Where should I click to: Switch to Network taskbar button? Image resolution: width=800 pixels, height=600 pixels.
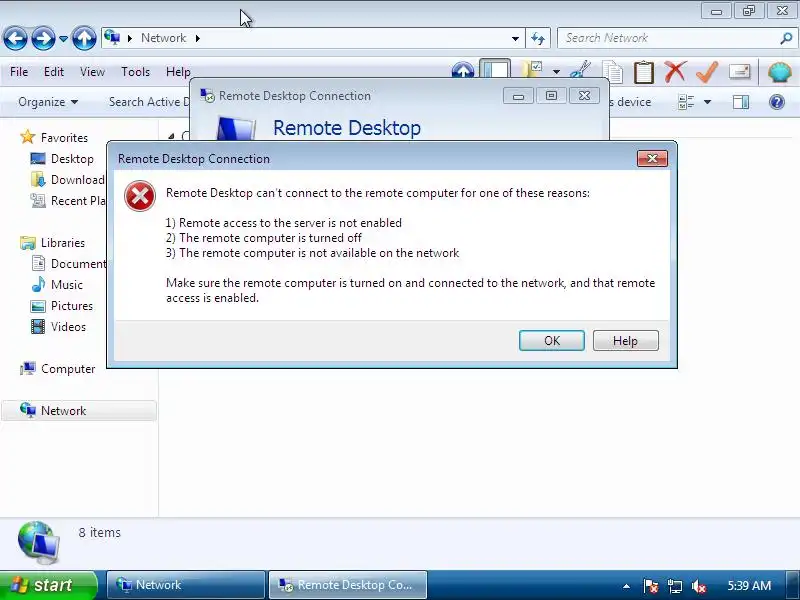tap(186, 585)
